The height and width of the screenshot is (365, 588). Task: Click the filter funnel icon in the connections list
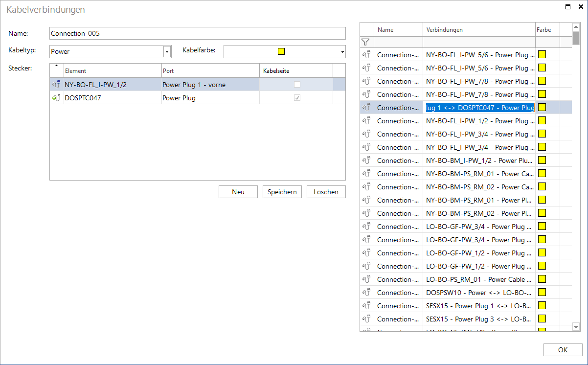365,42
